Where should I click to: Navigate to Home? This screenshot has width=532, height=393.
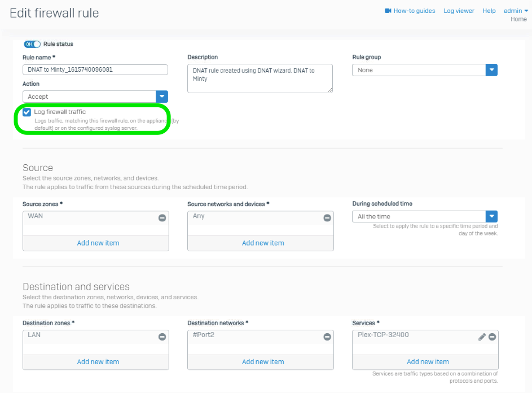click(518, 19)
